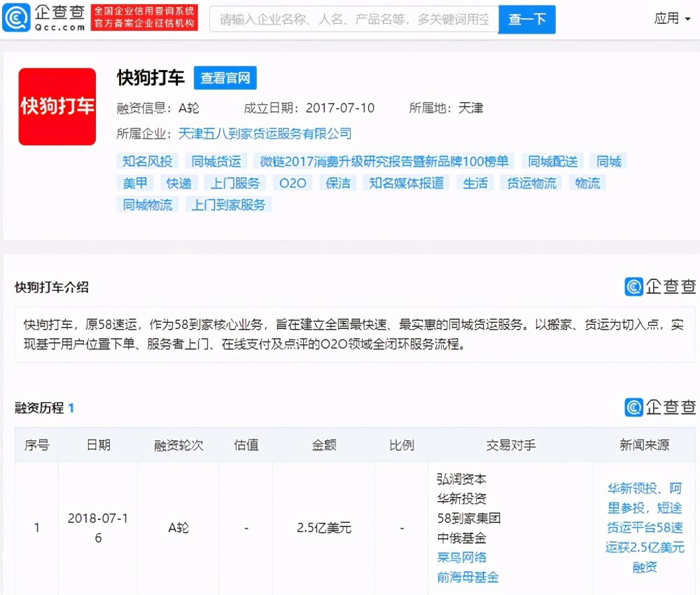Select the 货运物流 tag
The image size is (700, 595).
point(531,183)
